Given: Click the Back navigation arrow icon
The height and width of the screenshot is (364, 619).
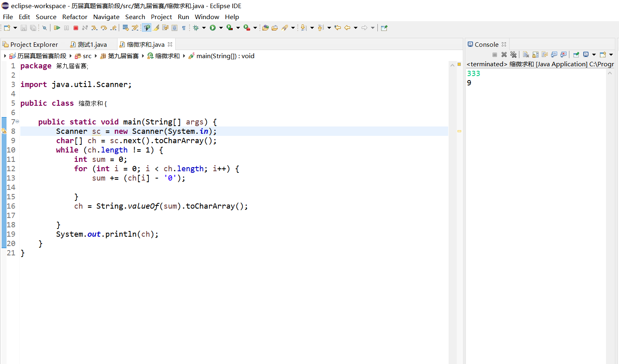Looking at the screenshot, I should pyautogui.click(x=347, y=28).
